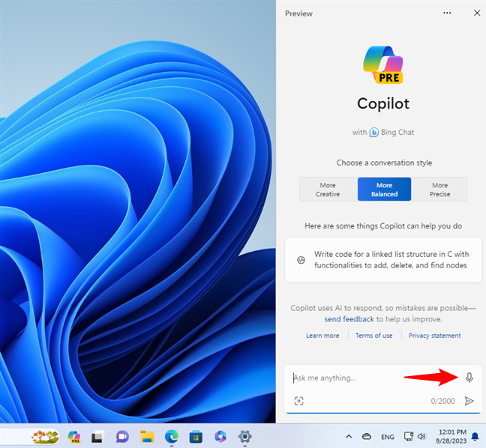Select More Precise conversation style
The height and width of the screenshot is (448, 486).
(x=439, y=190)
